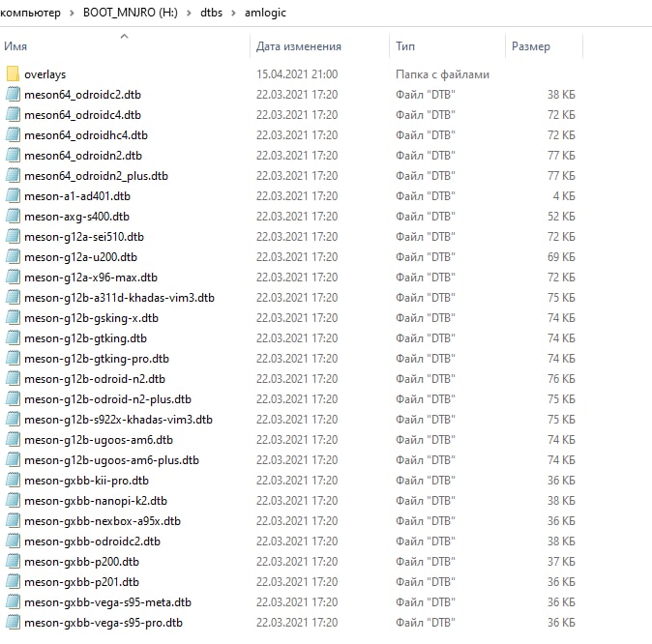Click date cell of meson-gxbb-vega-s95-pro.dtb
652x644 pixels.
tap(297, 623)
